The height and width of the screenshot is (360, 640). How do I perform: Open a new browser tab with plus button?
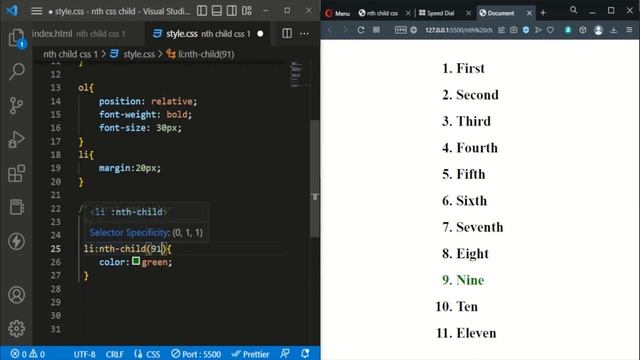point(543,13)
